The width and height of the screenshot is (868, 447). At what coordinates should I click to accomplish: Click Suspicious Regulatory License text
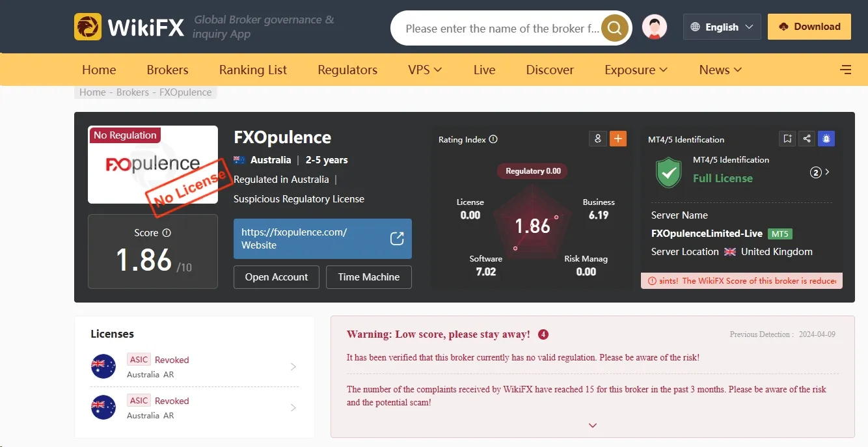coord(299,199)
